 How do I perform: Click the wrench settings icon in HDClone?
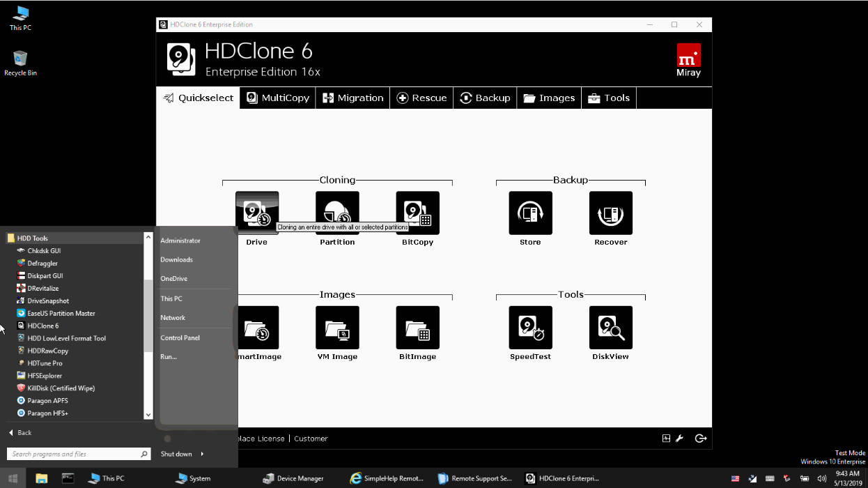(680, 439)
